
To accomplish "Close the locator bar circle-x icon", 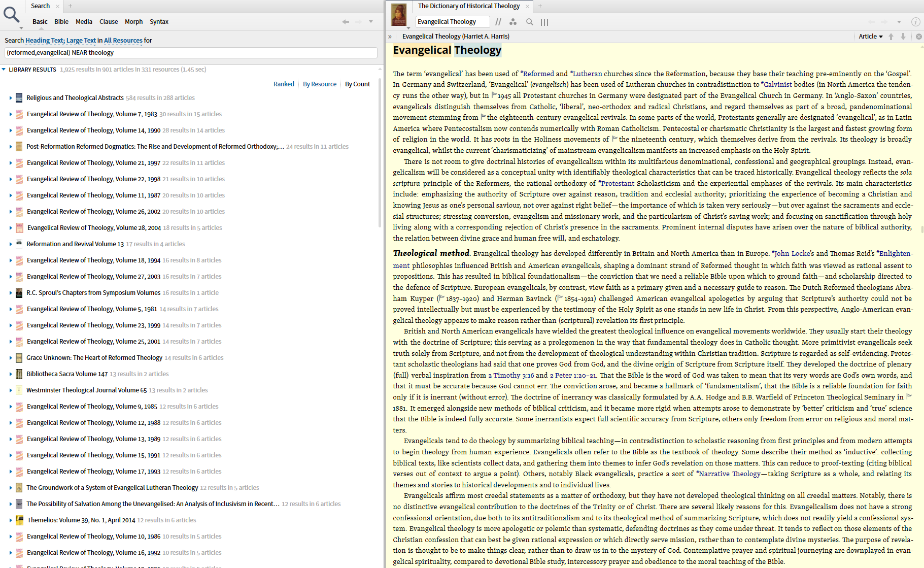I will pyautogui.click(x=918, y=37).
